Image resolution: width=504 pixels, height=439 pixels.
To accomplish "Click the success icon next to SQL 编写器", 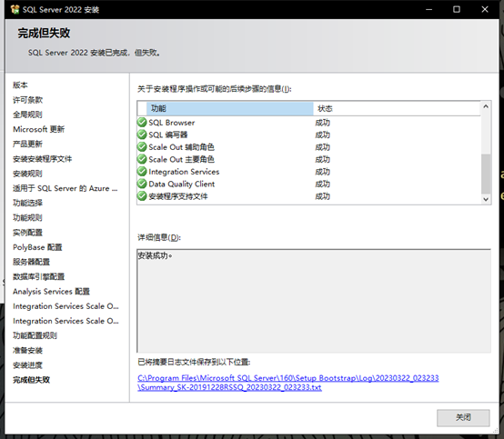I will pos(142,135).
